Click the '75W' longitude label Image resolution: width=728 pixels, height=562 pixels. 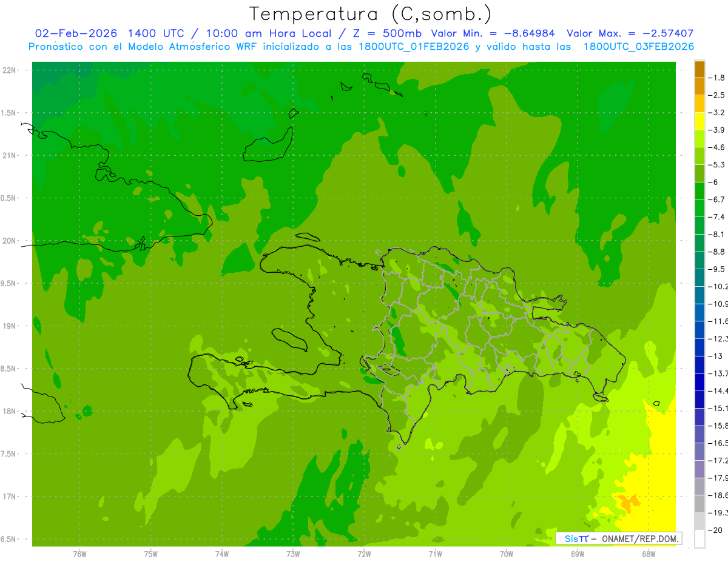151,554
